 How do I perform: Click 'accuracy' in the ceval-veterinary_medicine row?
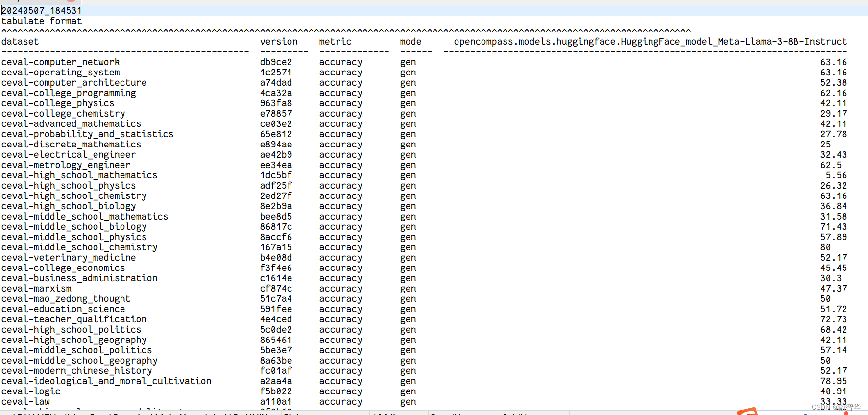click(x=340, y=258)
